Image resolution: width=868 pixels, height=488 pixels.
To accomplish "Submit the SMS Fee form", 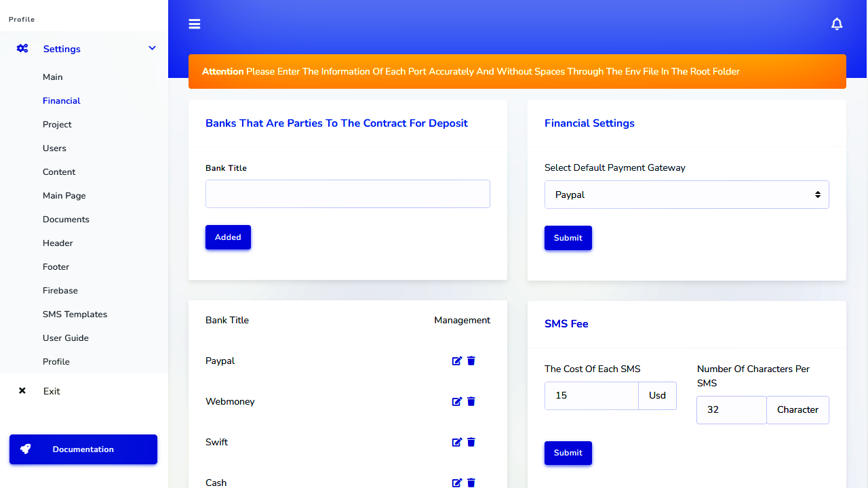I will point(568,453).
